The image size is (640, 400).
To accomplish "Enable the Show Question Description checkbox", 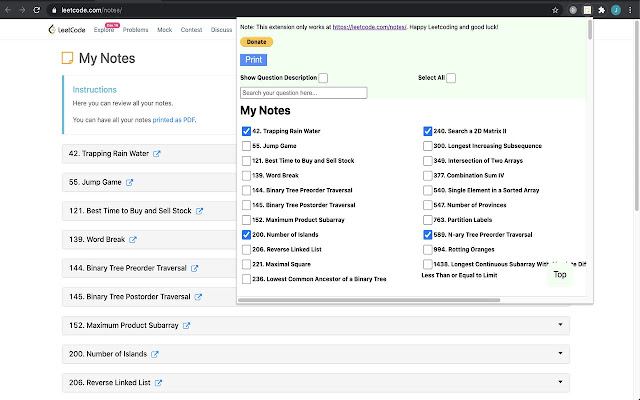I will (323, 78).
